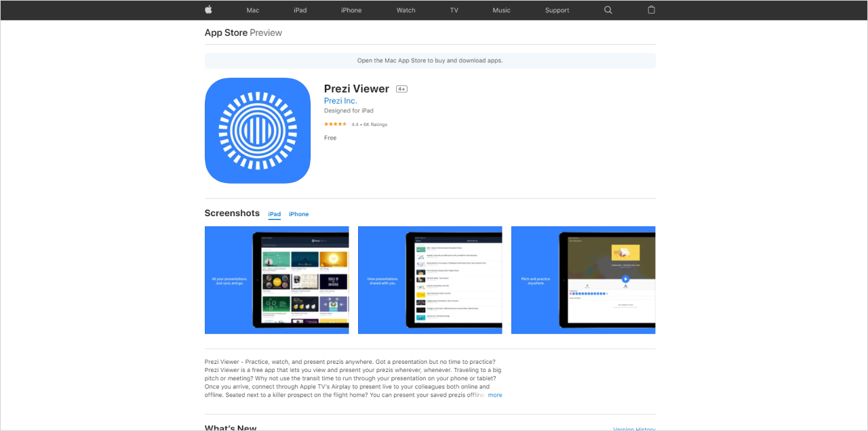Click the App Store heading link

[226, 33]
